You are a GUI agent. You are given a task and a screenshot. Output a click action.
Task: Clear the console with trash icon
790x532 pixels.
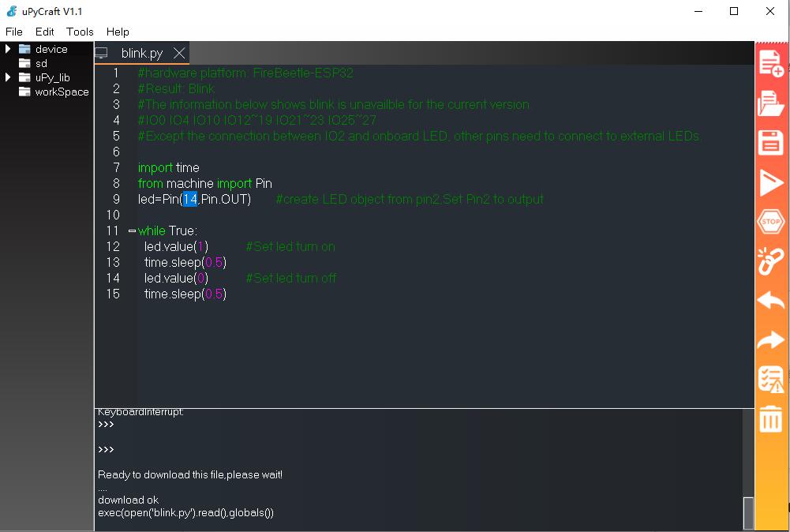click(x=771, y=418)
